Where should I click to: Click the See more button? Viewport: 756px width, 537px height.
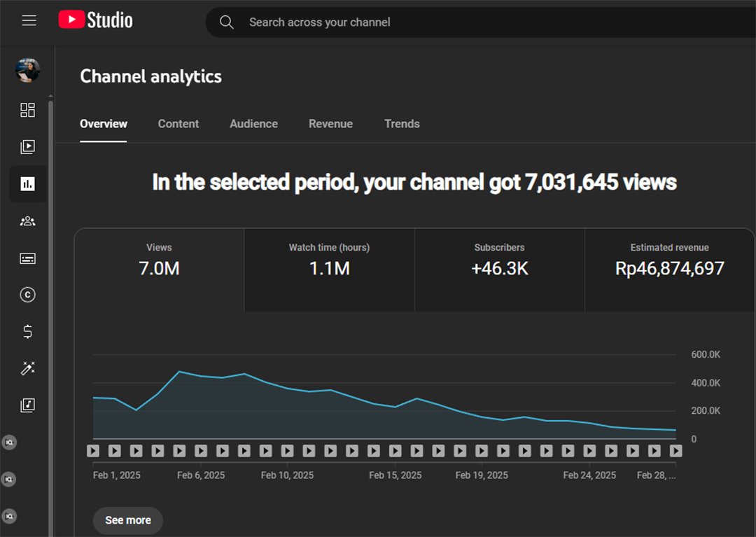127,520
